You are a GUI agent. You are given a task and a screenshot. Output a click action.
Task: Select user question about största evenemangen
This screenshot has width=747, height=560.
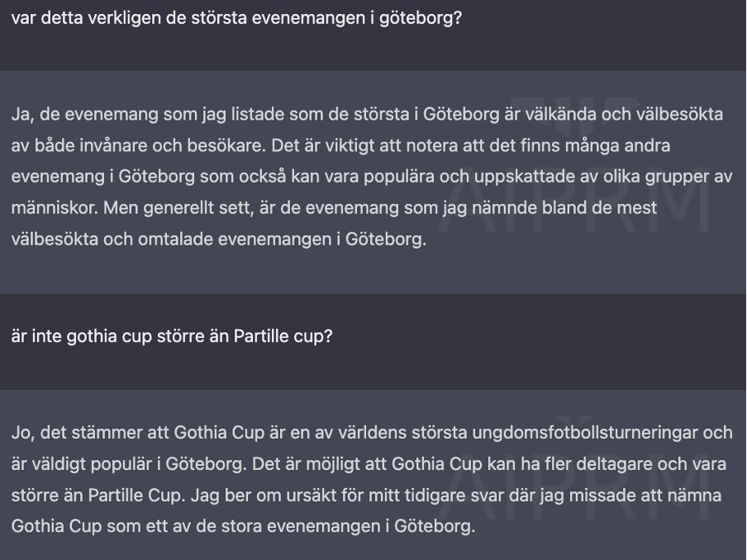point(237,18)
